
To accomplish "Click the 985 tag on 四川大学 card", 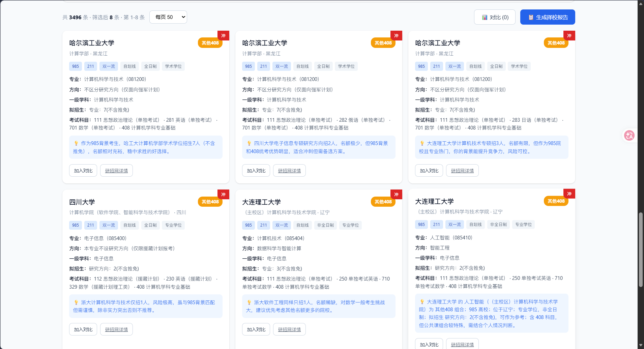I will (x=76, y=225).
